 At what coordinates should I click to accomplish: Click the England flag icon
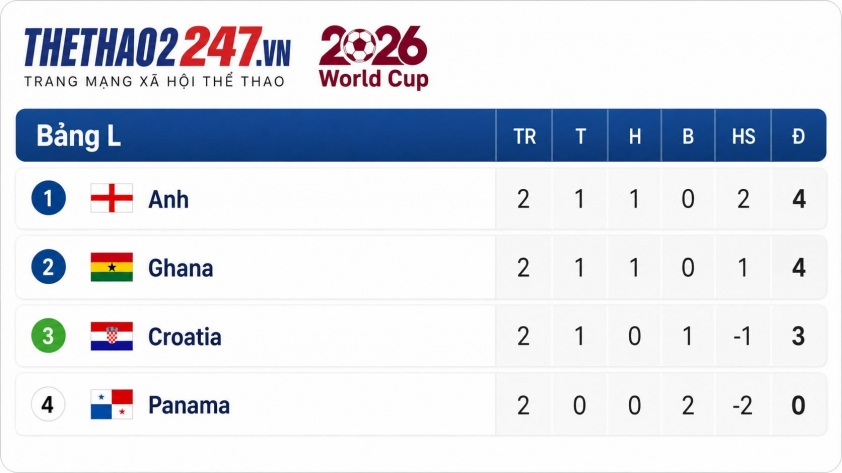[112, 199]
